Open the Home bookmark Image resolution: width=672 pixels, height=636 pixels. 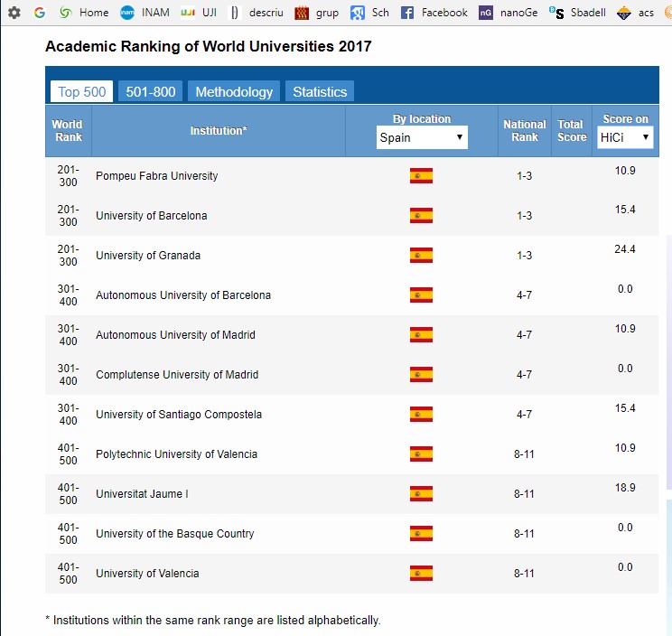pos(84,13)
